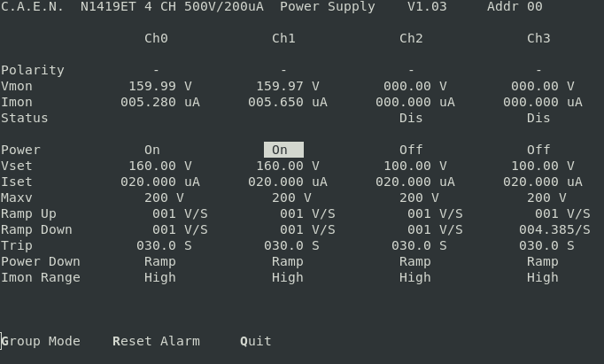Select Ch1 Ramp Down 001 V/S
Image resolution: width=604 pixels, height=364 pixels.
click(307, 230)
